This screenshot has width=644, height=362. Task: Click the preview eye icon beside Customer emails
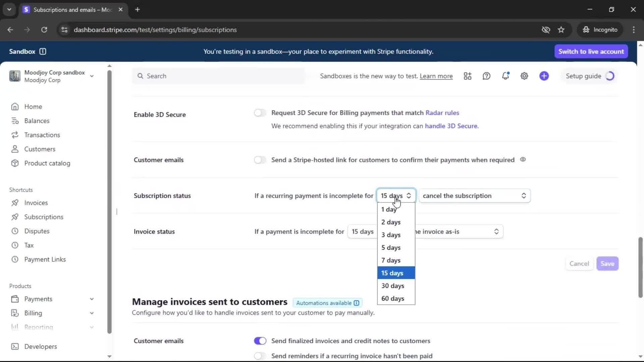(x=523, y=160)
